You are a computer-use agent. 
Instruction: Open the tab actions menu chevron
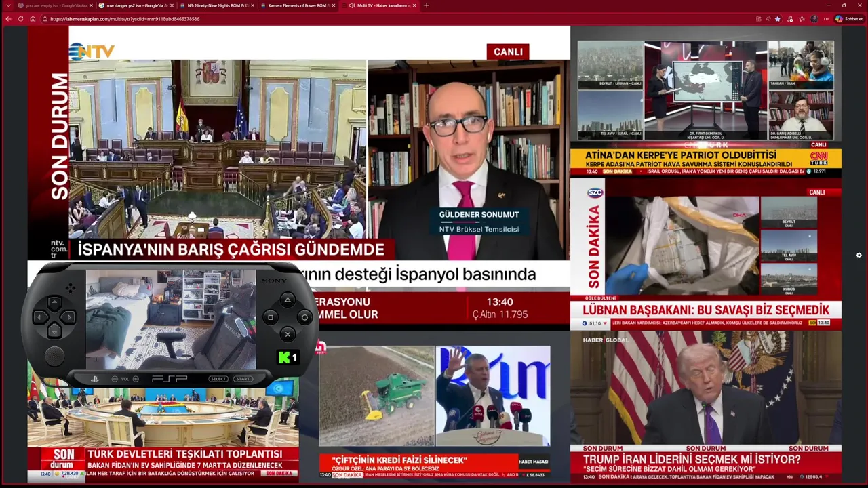tap(8, 5)
